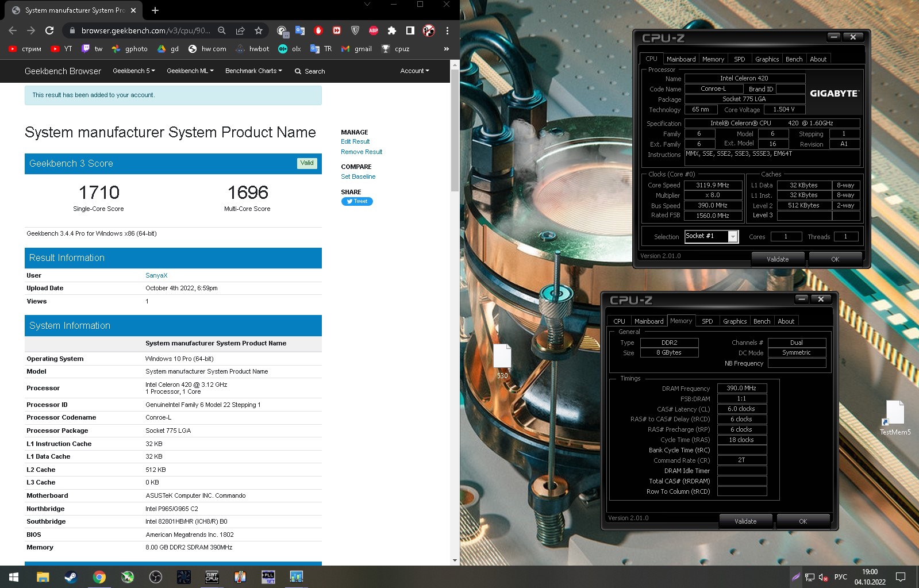Open SPD tab in lower CPU-Z window

coord(707,321)
